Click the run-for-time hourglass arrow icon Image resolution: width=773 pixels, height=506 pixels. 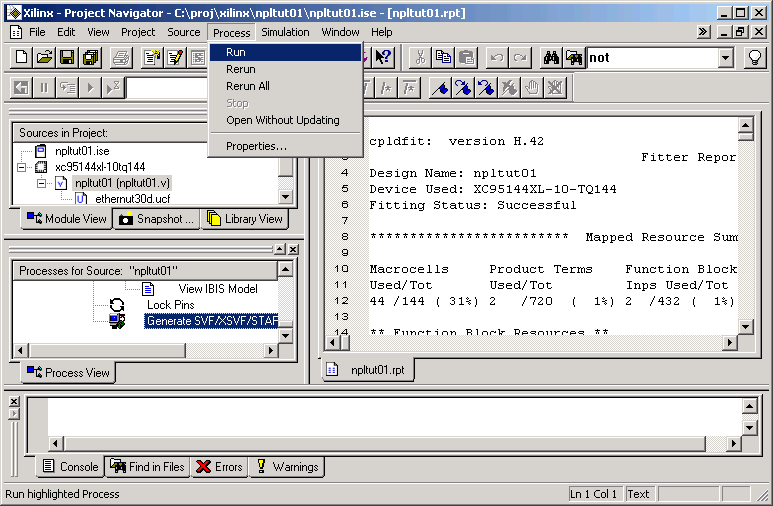tap(113, 88)
